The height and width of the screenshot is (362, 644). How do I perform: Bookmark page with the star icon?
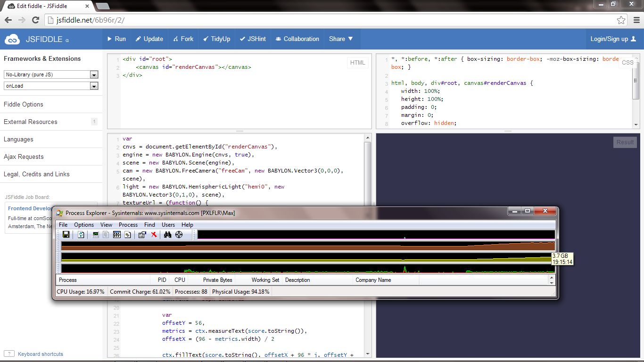coord(621,20)
